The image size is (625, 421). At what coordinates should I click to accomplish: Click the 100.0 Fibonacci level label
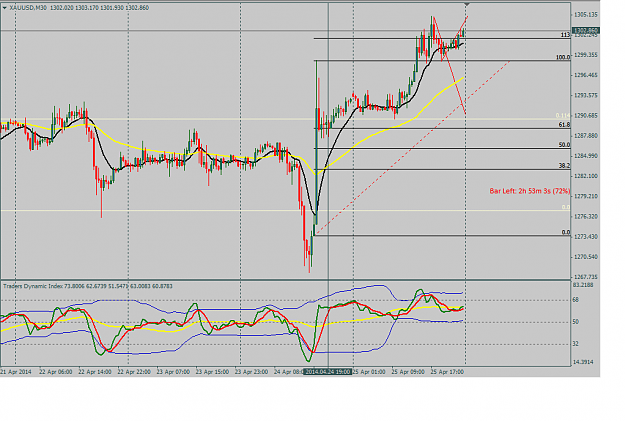pos(563,57)
